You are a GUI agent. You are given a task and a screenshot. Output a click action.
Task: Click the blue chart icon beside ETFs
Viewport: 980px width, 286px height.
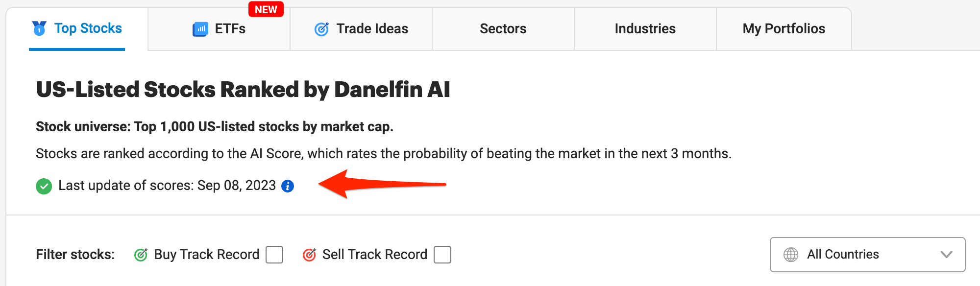[200, 29]
